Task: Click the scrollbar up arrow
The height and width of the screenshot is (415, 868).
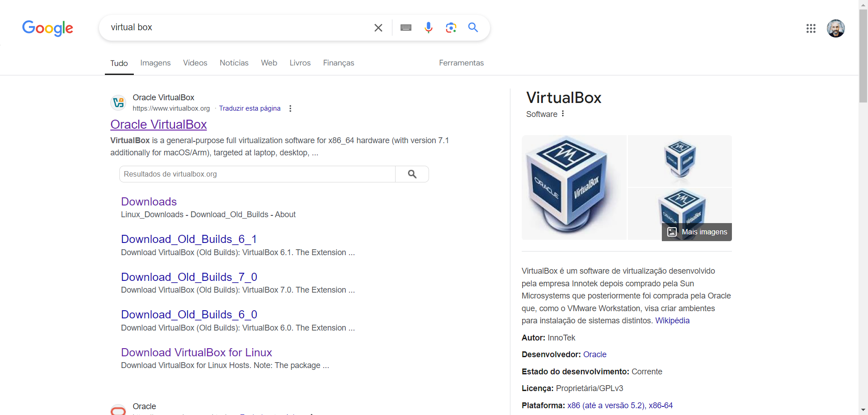Action: 863,4
